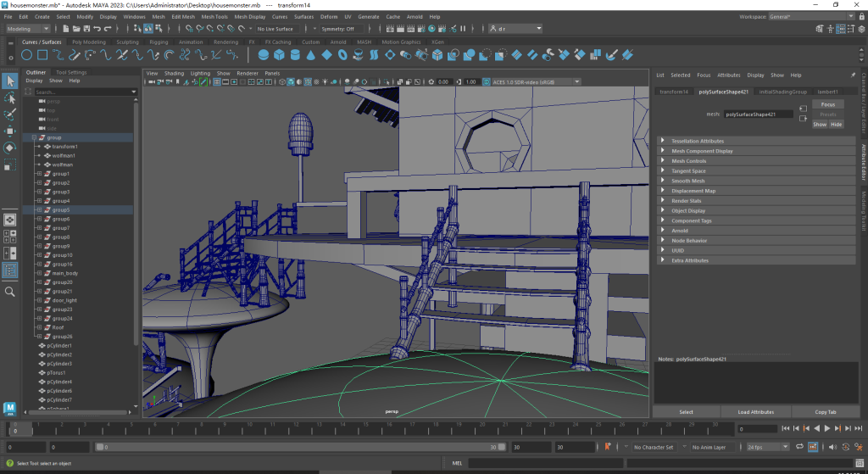Toggle color management icon beside ACES
Image resolution: width=868 pixels, height=474 pixels.
(x=486, y=82)
